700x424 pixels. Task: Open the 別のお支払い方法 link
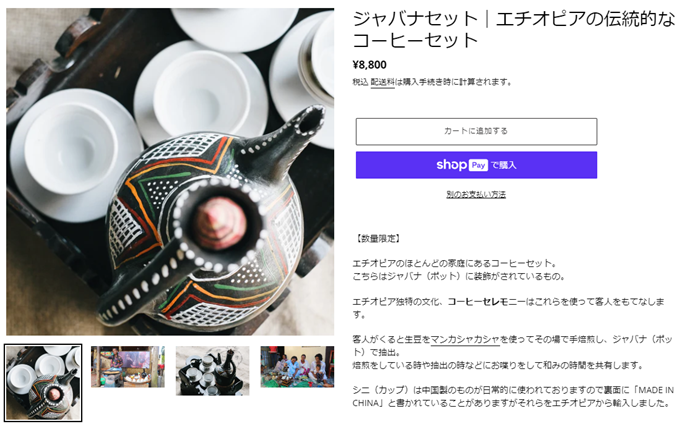tap(476, 194)
